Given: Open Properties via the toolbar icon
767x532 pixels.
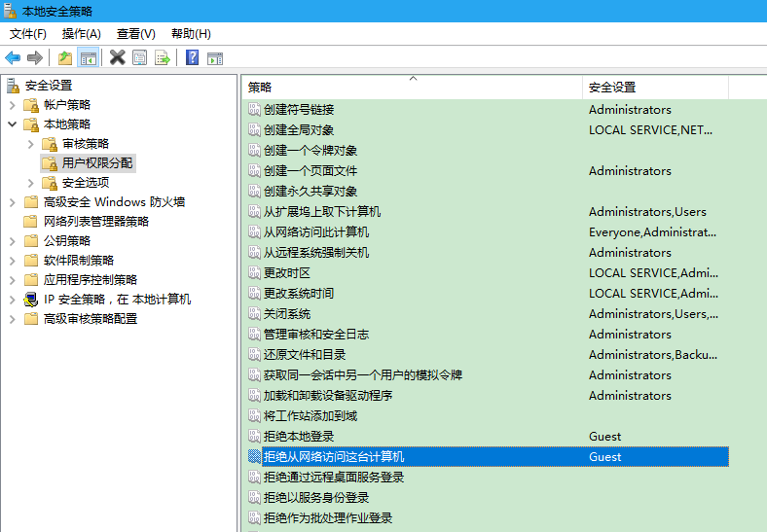Looking at the screenshot, I should [x=140, y=57].
